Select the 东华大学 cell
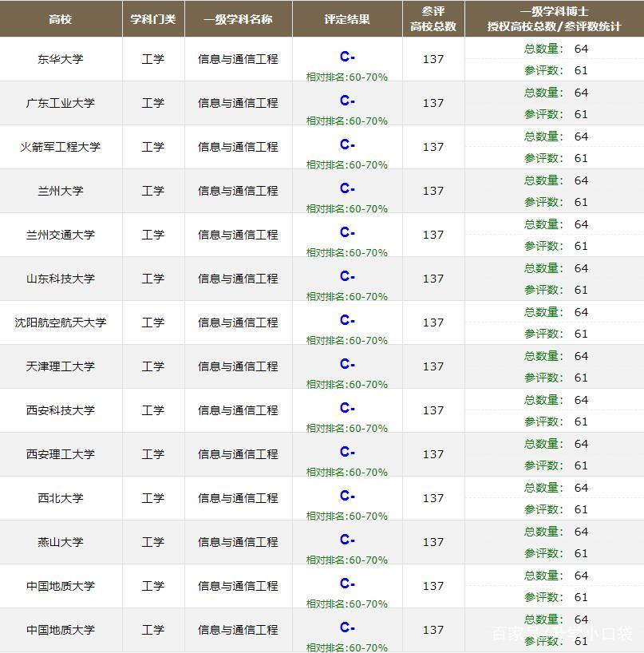The height and width of the screenshot is (653, 644). pos(61,59)
